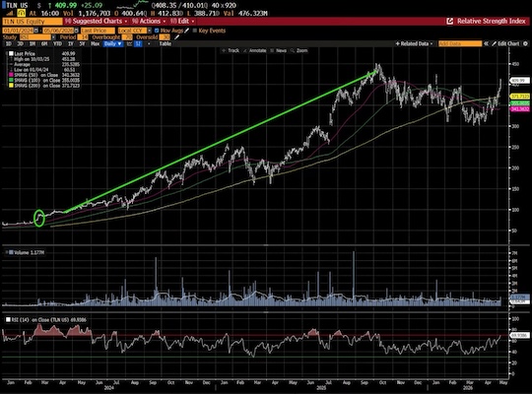Image resolution: width=532 pixels, height=394 pixels.
Task: Select the 5Y range tab
Action: (x=82, y=43)
